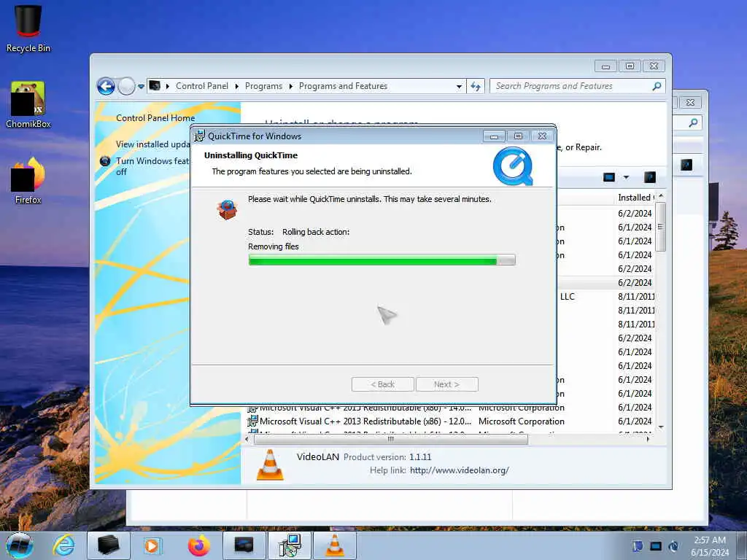747x560 pixels.
Task: Click the uninstall progress bar in QuickTime dialog
Action: (x=382, y=260)
